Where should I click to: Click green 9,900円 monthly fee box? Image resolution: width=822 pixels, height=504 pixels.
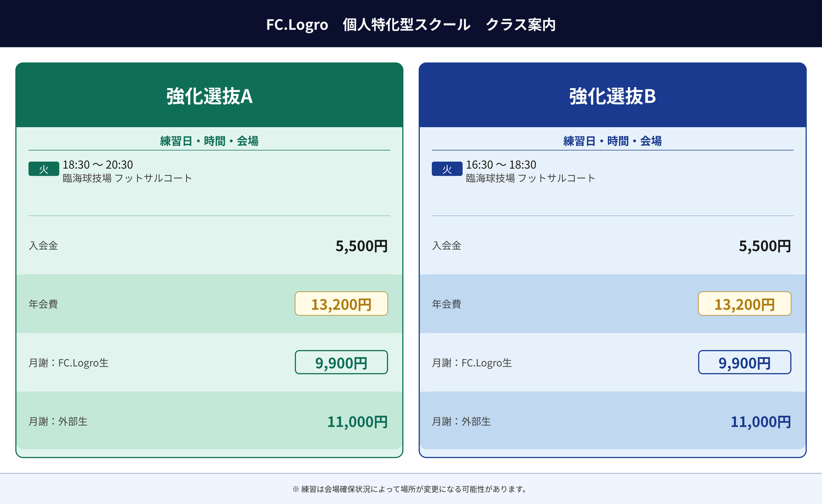[341, 363]
